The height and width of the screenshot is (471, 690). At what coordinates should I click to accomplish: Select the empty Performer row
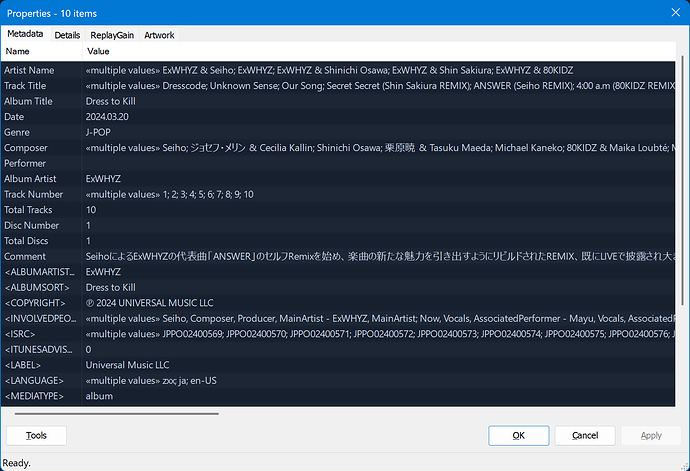click(338, 163)
